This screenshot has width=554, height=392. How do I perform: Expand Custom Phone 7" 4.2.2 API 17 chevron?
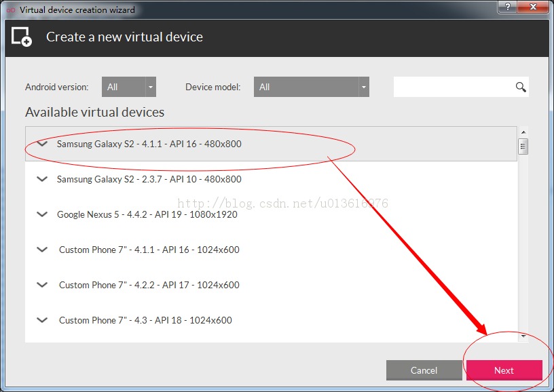point(42,285)
